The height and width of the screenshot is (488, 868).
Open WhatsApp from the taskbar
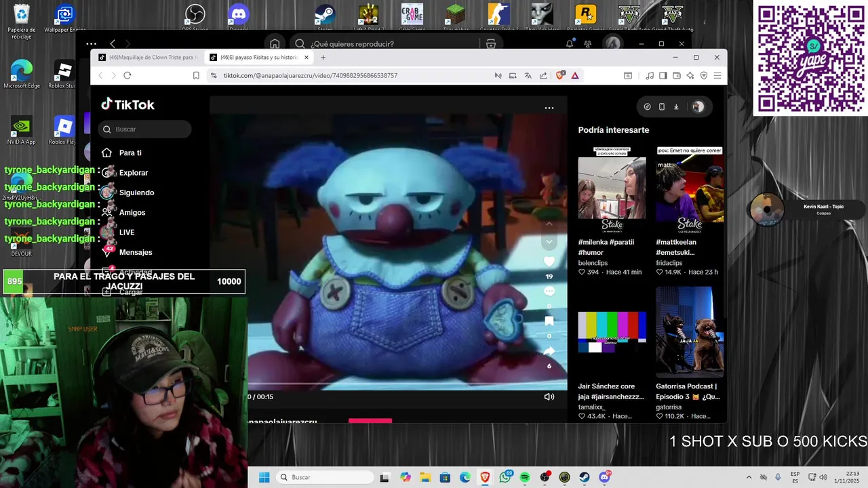coord(505,477)
